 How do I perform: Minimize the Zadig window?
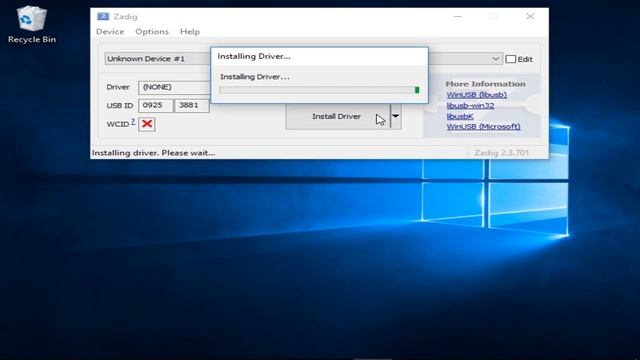458,16
